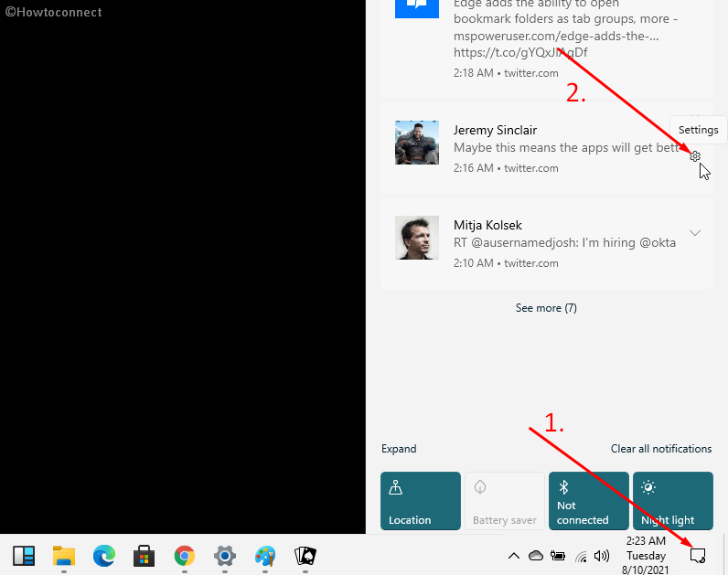Open the 'Maybe this means the apps' message
Screen dimensions: 728x575
[566, 147]
